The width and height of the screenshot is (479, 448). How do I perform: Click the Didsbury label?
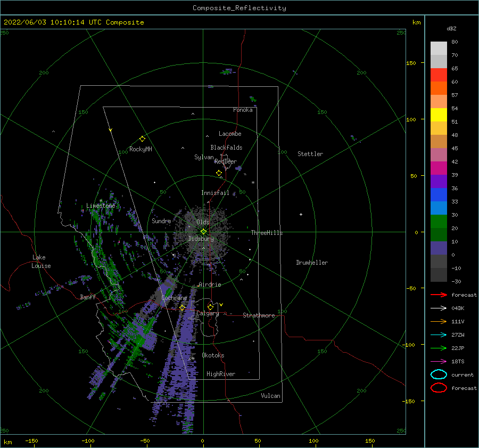201,239
